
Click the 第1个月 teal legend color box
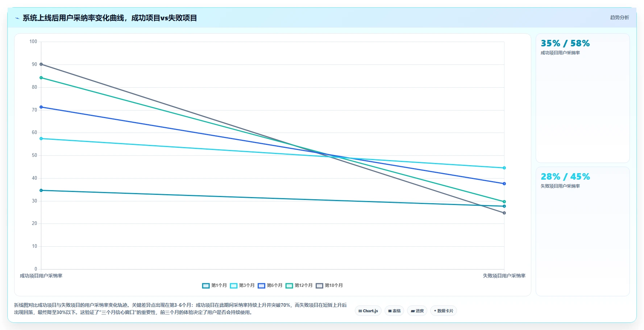point(206,285)
